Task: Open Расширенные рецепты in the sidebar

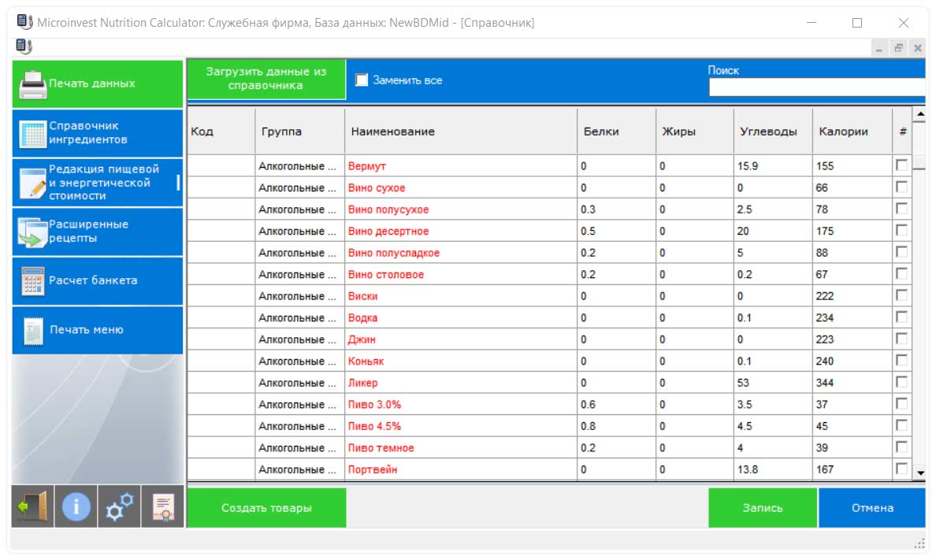Action: pyautogui.click(x=97, y=232)
